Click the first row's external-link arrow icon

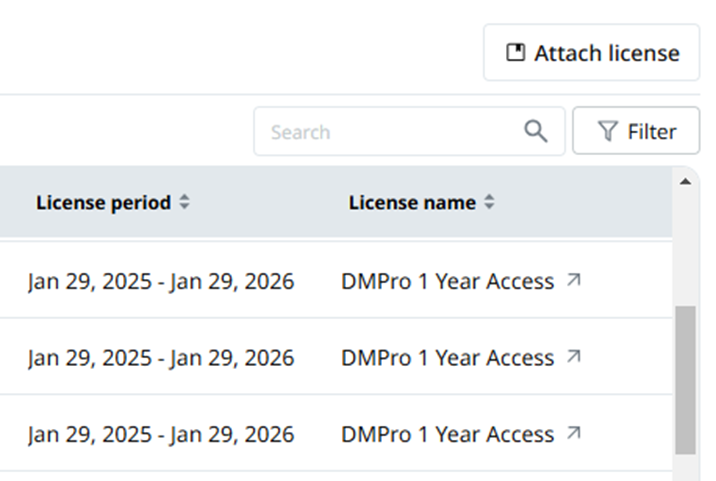(574, 280)
